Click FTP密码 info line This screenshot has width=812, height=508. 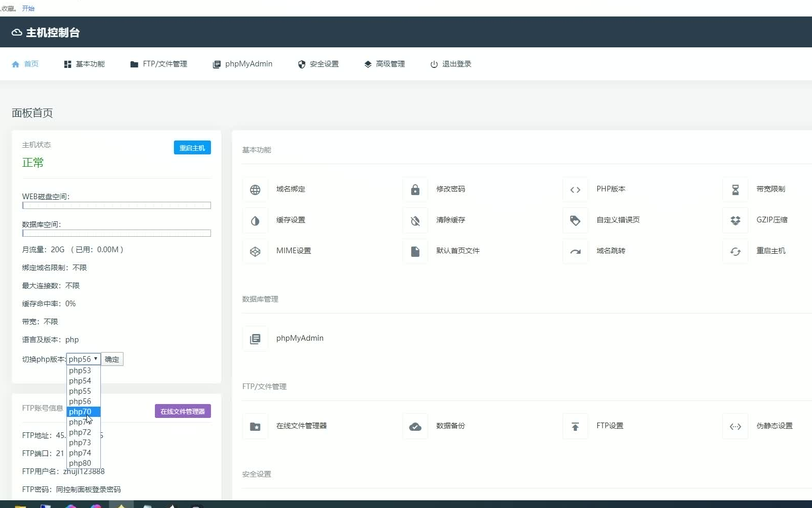[x=72, y=489]
